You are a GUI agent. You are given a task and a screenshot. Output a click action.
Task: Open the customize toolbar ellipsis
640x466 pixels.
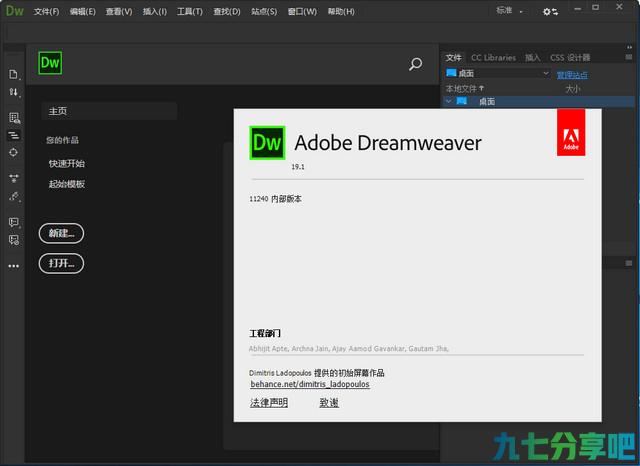13,266
